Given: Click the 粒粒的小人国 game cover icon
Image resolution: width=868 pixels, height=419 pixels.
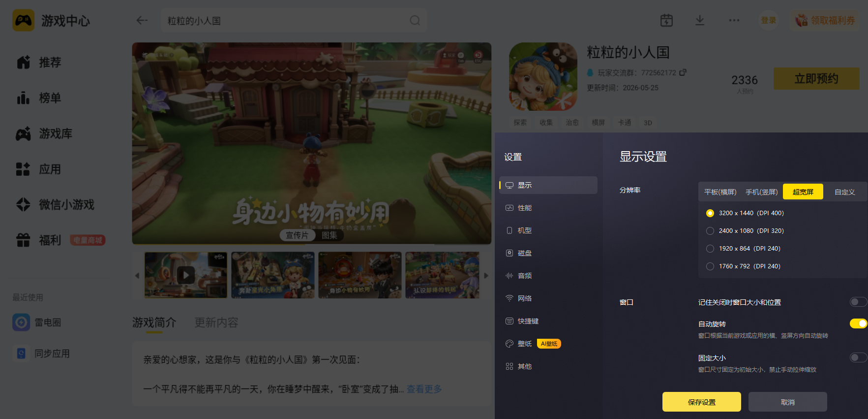Looking at the screenshot, I should (x=543, y=76).
